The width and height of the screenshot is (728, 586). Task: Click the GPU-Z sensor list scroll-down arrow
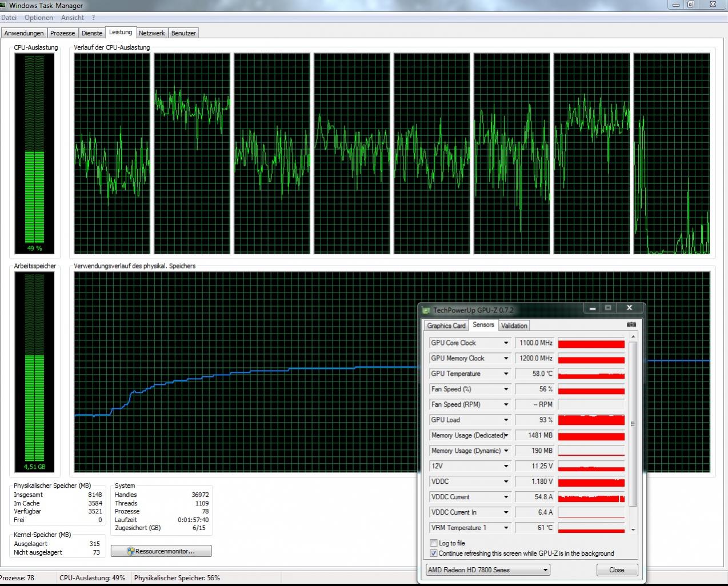pos(633,530)
